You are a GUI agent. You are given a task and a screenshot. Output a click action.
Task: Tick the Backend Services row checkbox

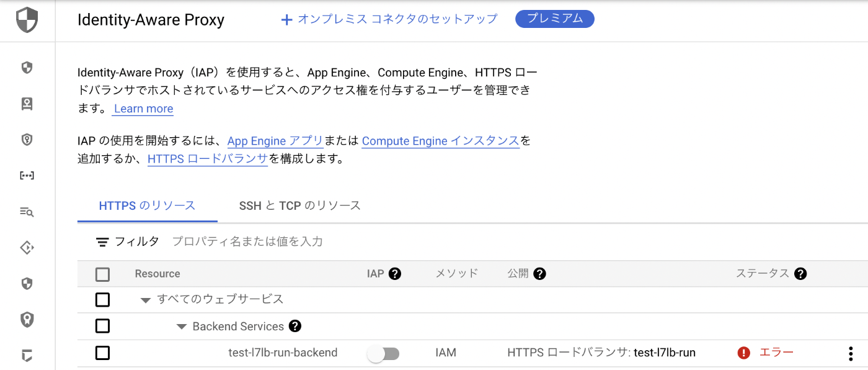103,326
